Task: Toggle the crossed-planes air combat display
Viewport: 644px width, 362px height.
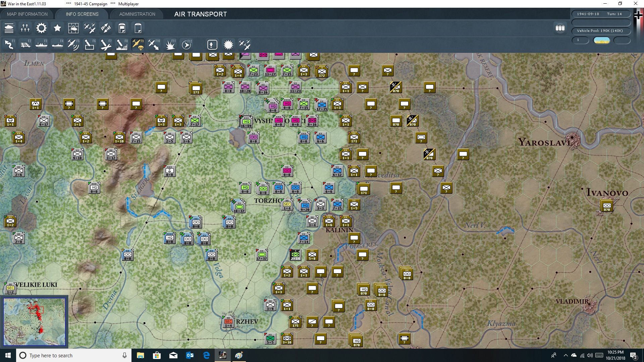Action: 245,45
